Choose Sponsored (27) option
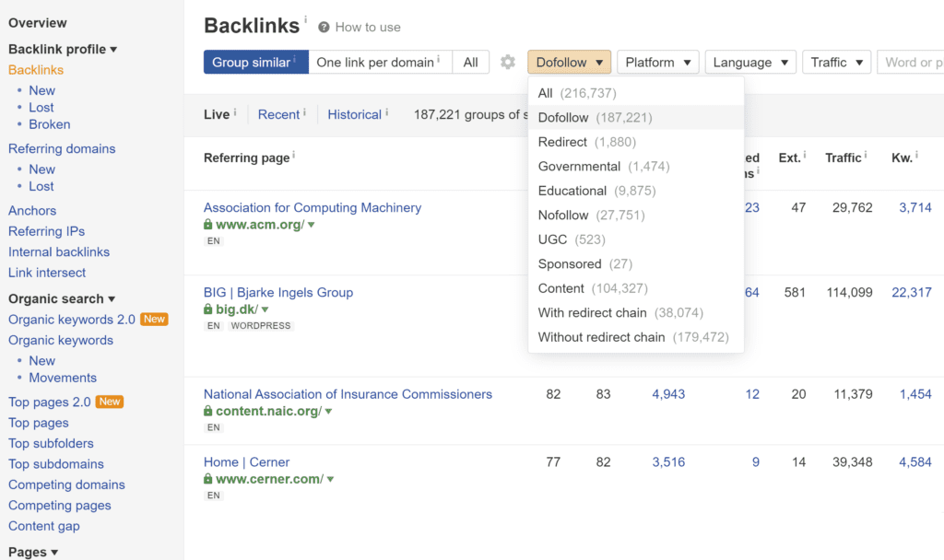Image resolution: width=944 pixels, height=560 pixels. point(636,264)
